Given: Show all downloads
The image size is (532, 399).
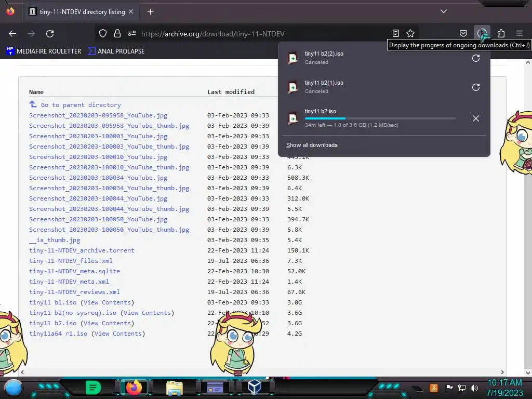Looking at the screenshot, I should pos(312,145).
